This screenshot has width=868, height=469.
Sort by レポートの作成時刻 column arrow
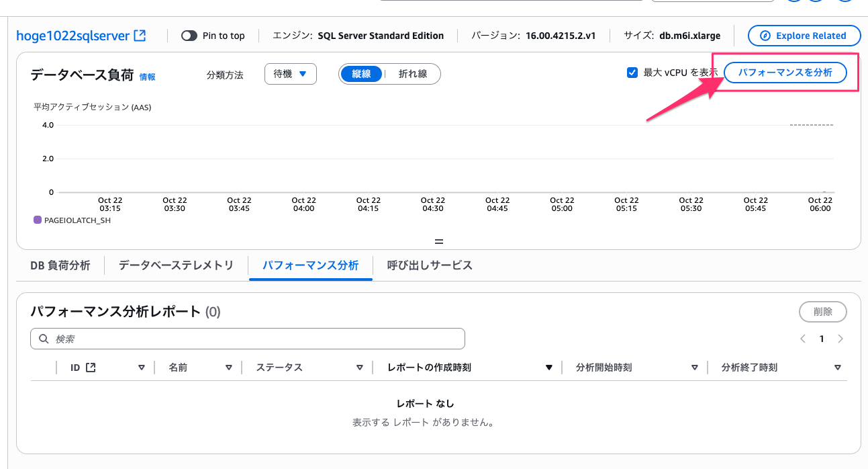(549, 368)
